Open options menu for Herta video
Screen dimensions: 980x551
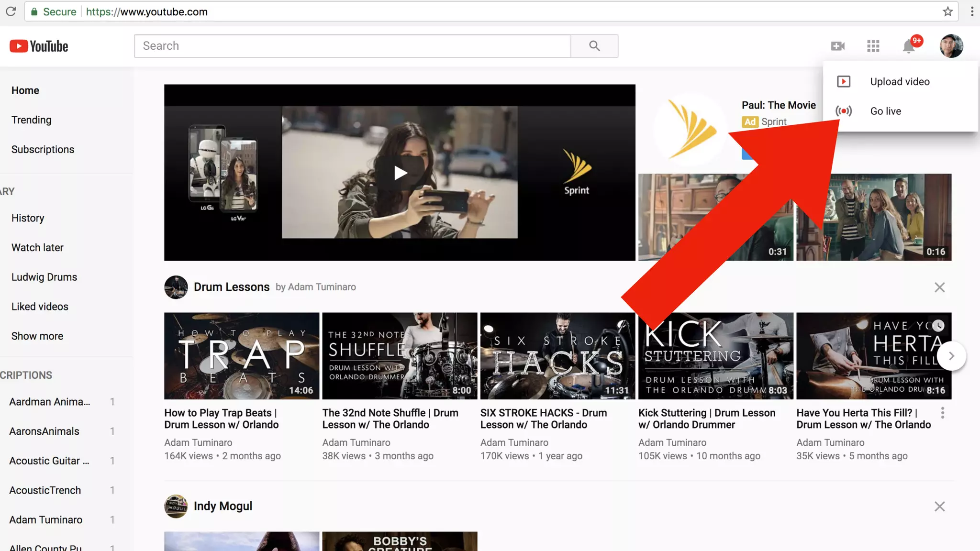point(942,413)
